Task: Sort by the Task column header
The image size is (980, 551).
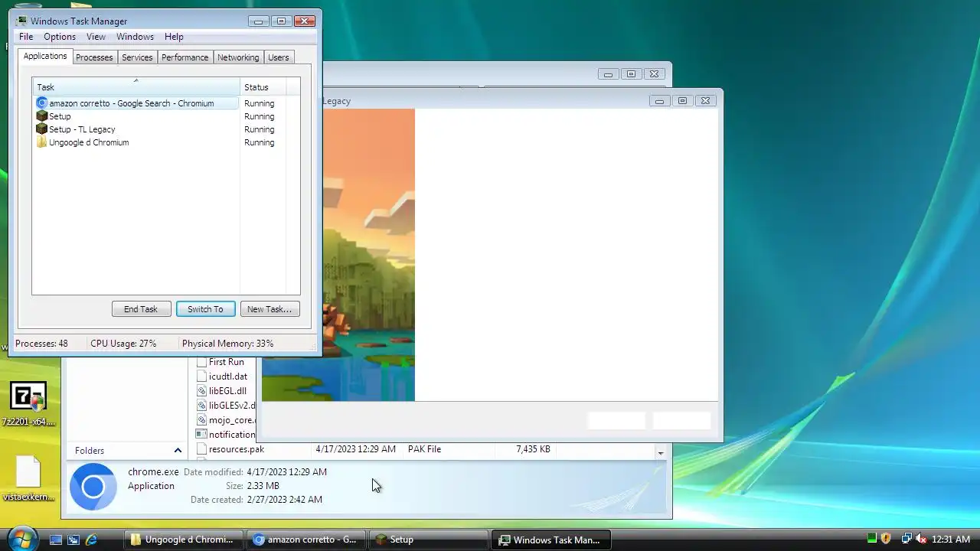Action: (x=136, y=86)
